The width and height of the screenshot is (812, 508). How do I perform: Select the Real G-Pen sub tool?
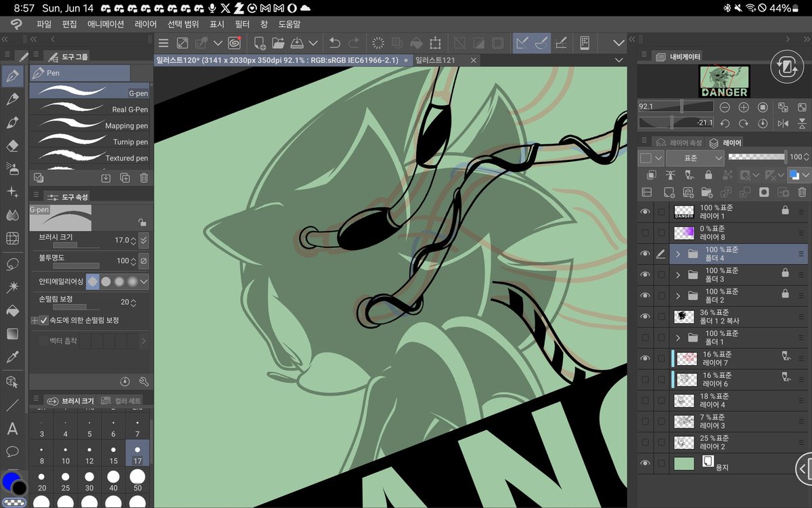[x=90, y=108]
